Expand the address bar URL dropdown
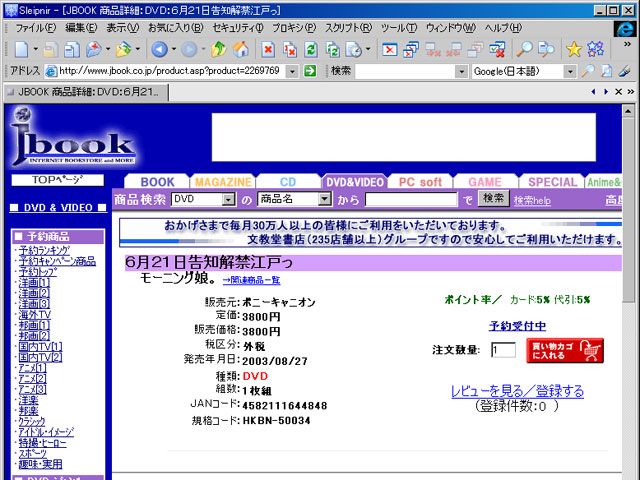640x480 pixels. (x=292, y=71)
